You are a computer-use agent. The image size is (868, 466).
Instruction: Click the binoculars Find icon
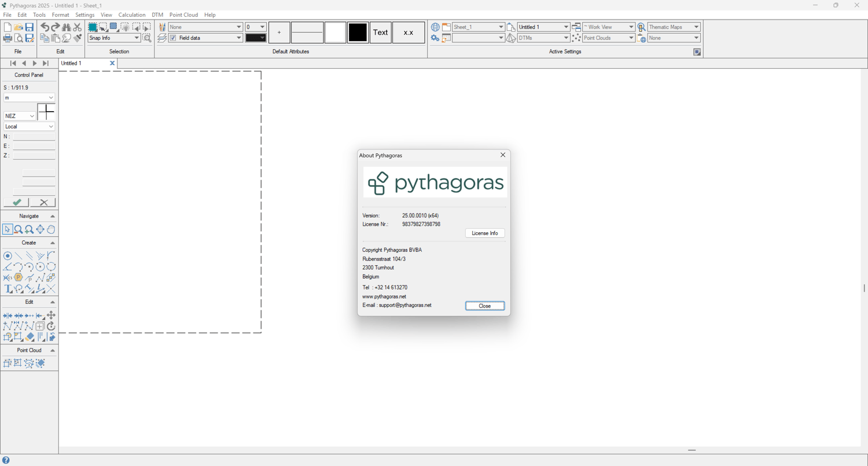coord(67,27)
